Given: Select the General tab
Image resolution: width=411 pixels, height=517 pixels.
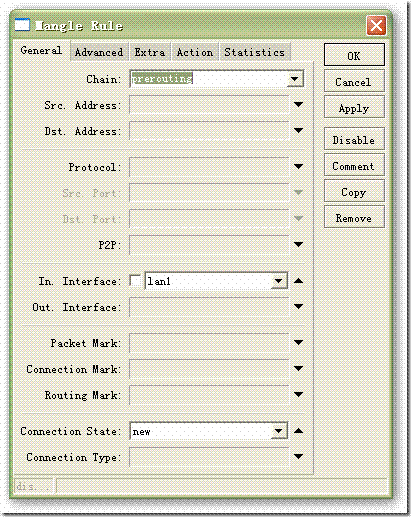Looking at the screenshot, I should click(41, 51).
